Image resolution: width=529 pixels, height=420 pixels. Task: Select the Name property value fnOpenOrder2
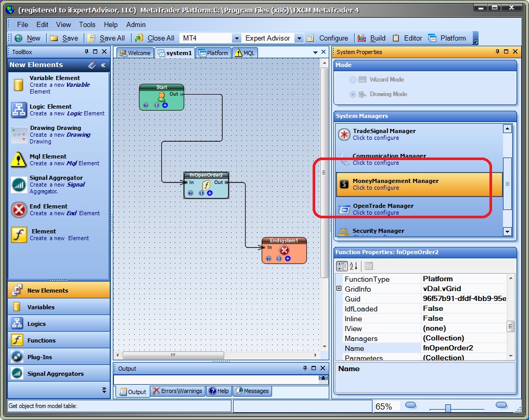pos(448,348)
